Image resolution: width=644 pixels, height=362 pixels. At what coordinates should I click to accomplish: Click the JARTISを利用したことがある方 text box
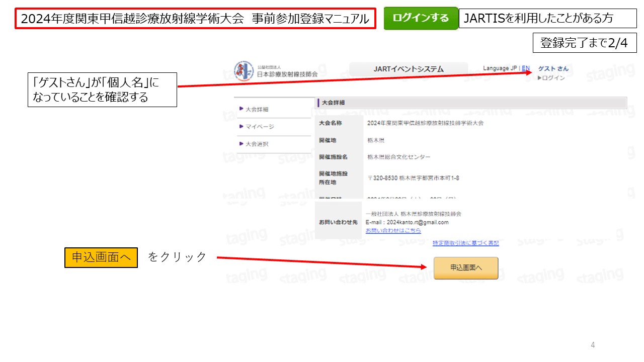pos(547,19)
